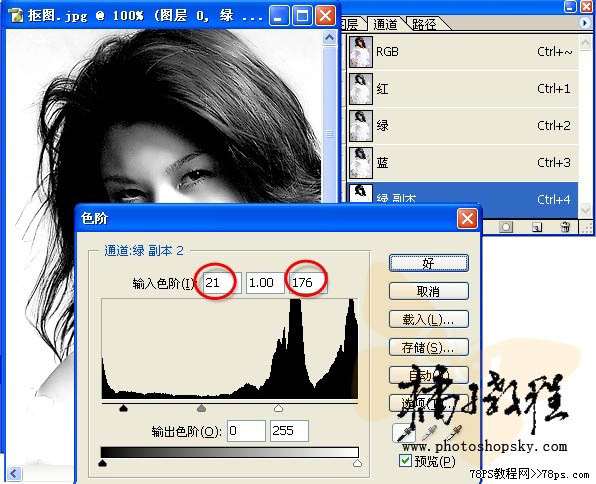This screenshot has width=596, height=484.
Task: Click the 载入 Load button
Action: [429, 319]
